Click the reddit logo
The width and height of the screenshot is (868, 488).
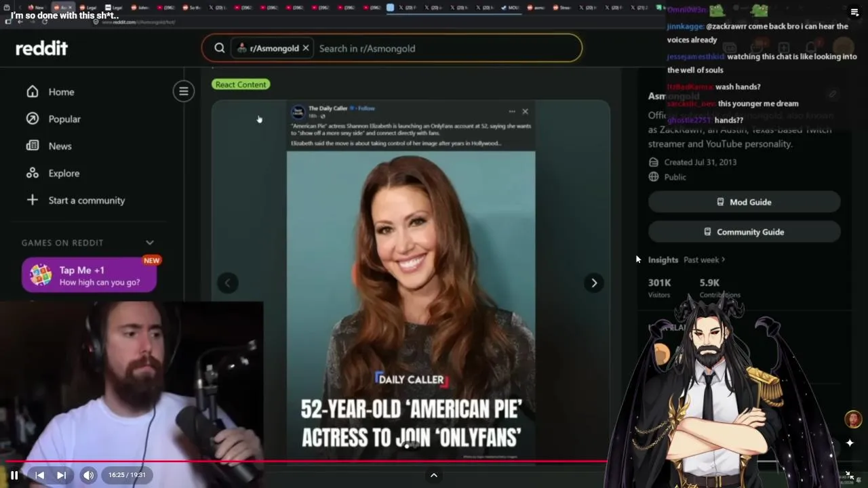pyautogui.click(x=42, y=48)
